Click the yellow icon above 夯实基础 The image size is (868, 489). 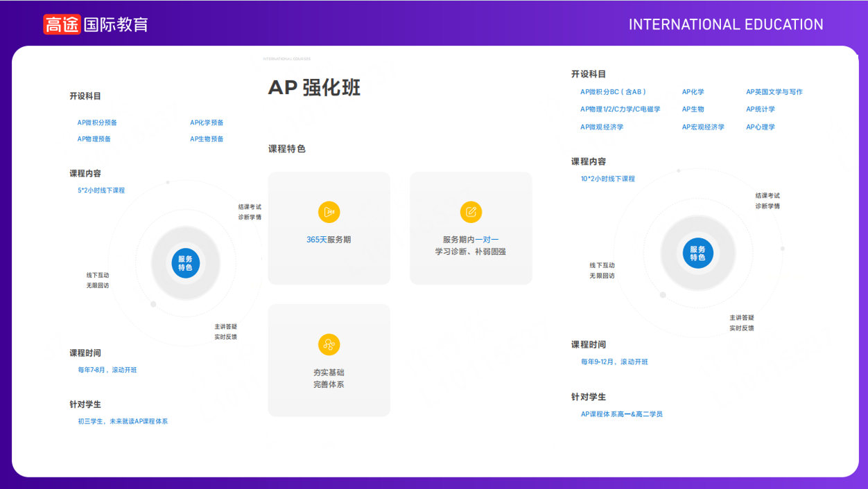[329, 344]
